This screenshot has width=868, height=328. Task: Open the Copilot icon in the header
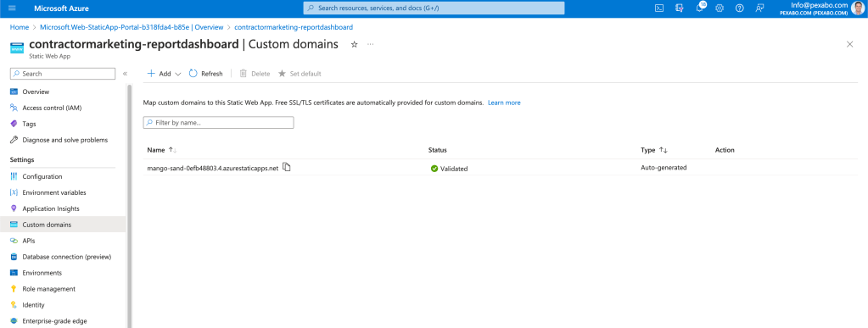pyautogui.click(x=680, y=8)
